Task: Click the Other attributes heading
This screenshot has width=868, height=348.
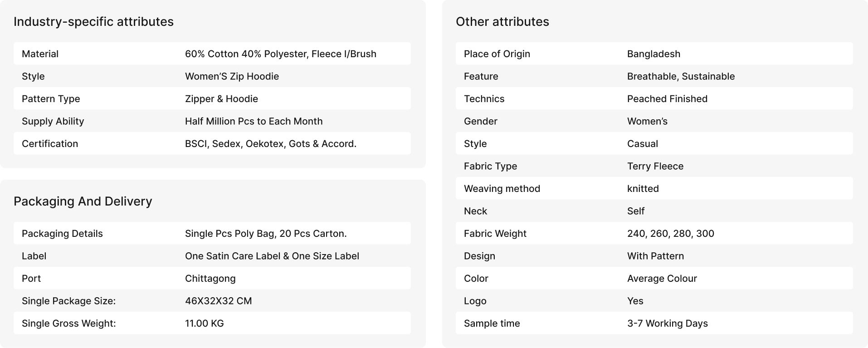Action: [502, 22]
